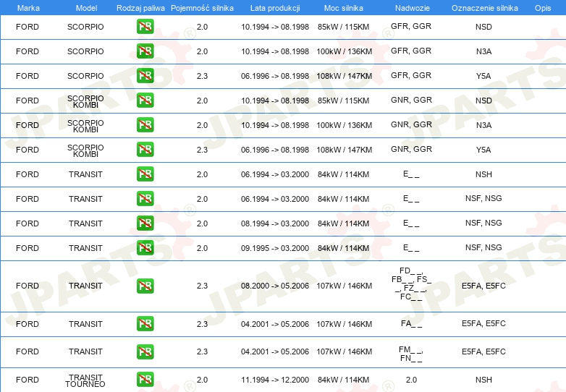Viewport: 566px width, 392px height.
Task: Click 06.1996 -> 08.1998 in the Scorpio Kombi row
Action: pos(275,150)
